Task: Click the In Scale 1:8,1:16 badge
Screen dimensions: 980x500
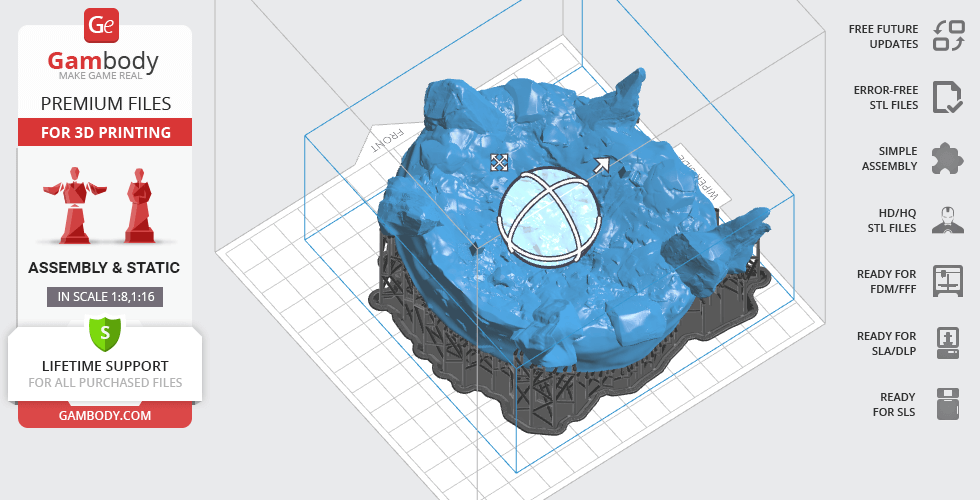Action: pos(105,296)
